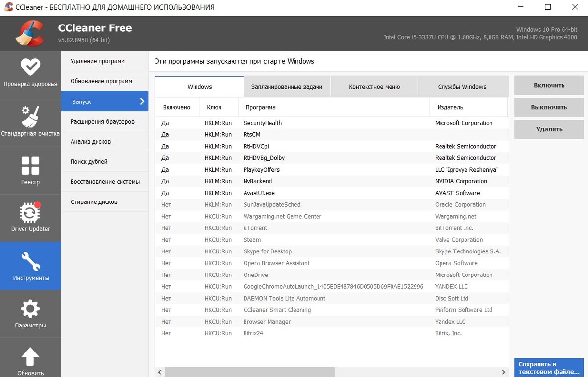This screenshot has width=588, height=377.
Task: Sort by the Программа column header
Action: point(334,107)
